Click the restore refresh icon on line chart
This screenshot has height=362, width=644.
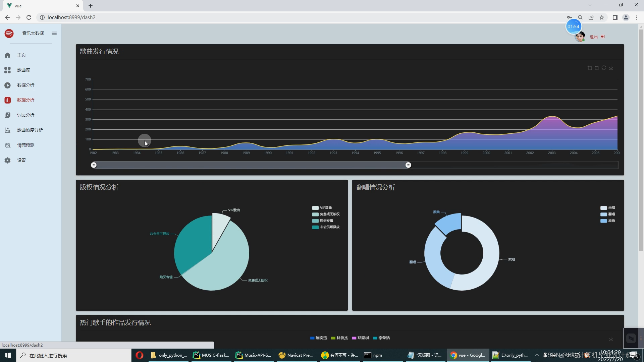tap(604, 68)
